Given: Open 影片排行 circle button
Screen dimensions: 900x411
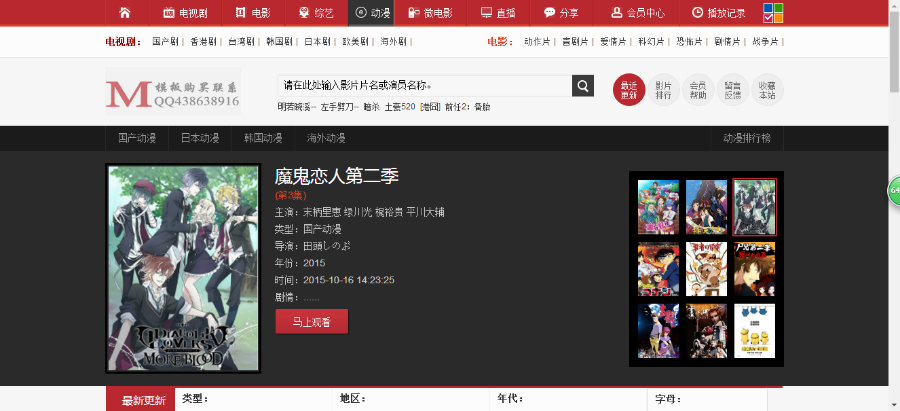Looking at the screenshot, I should click(x=664, y=90).
